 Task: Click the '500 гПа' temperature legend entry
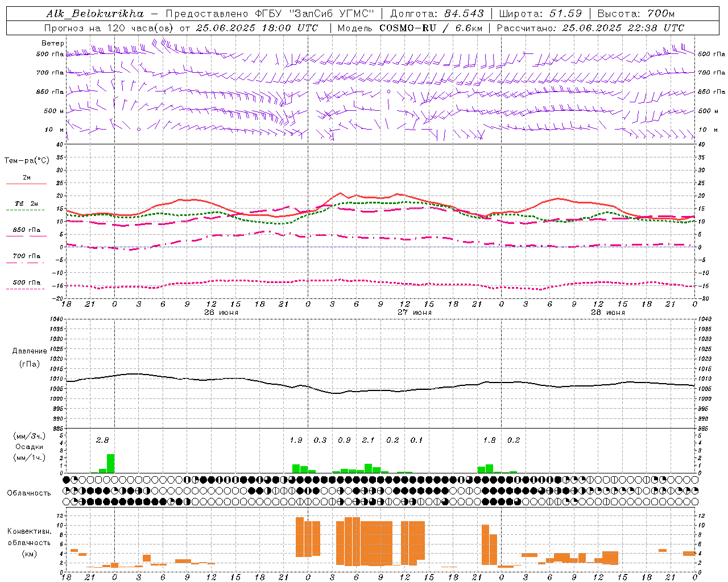point(27,282)
